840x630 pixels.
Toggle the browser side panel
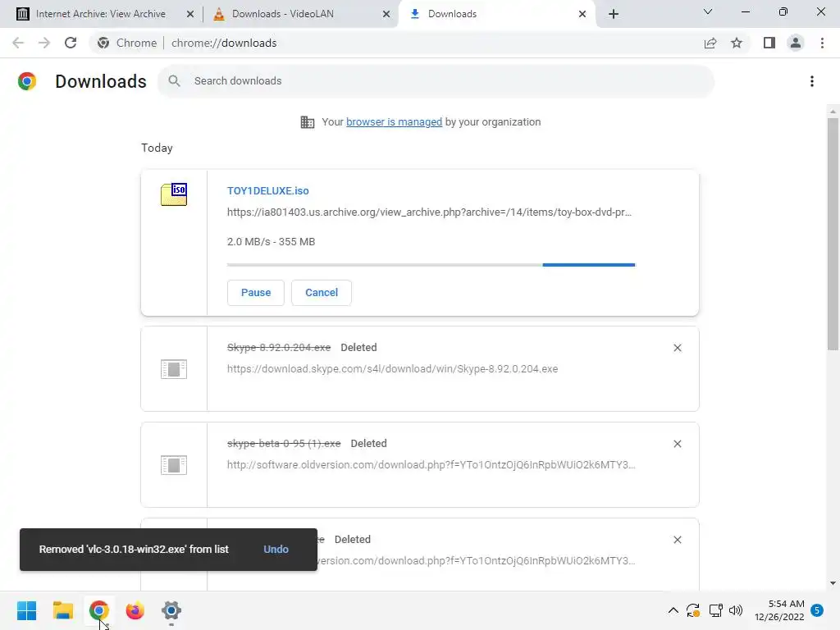click(x=769, y=43)
